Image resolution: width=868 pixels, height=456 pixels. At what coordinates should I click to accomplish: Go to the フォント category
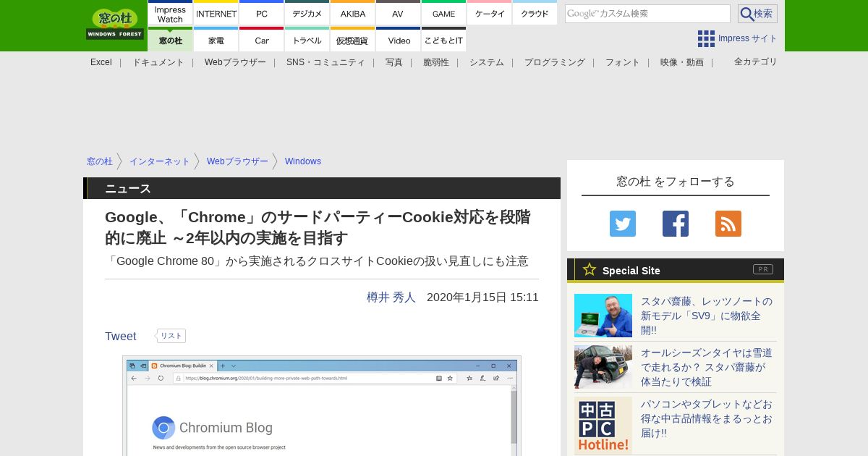tap(623, 62)
